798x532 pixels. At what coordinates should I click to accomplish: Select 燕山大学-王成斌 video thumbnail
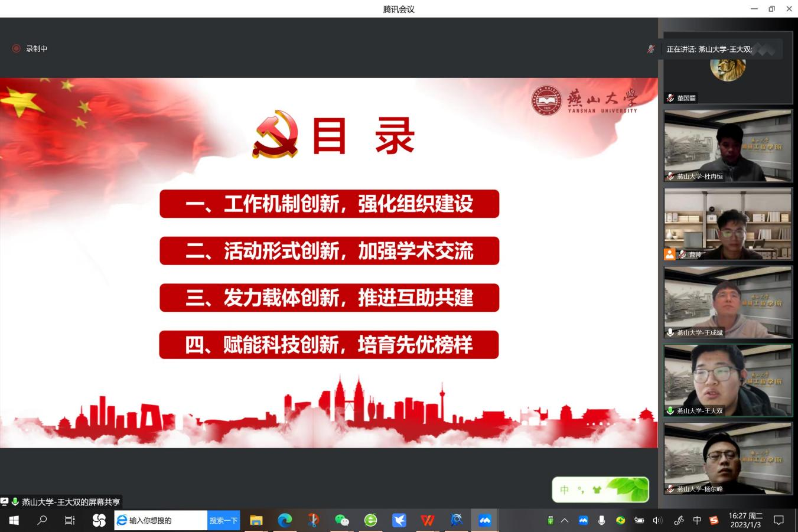(x=728, y=302)
